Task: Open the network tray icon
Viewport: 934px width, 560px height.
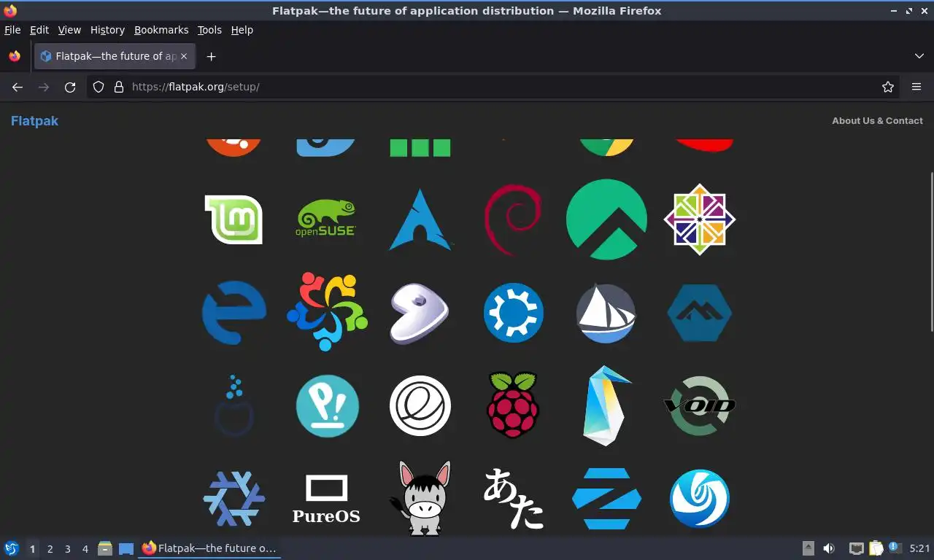Action: pyautogui.click(x=856, y=548)
